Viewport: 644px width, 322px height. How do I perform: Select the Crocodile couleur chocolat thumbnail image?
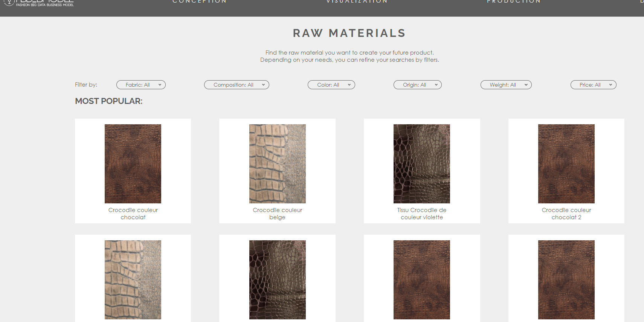tap(133, 164)
